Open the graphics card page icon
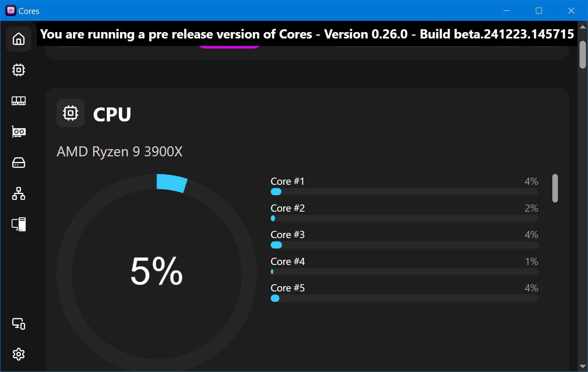The width and height of the screenshot is (588, 372). tap(18, 131)
